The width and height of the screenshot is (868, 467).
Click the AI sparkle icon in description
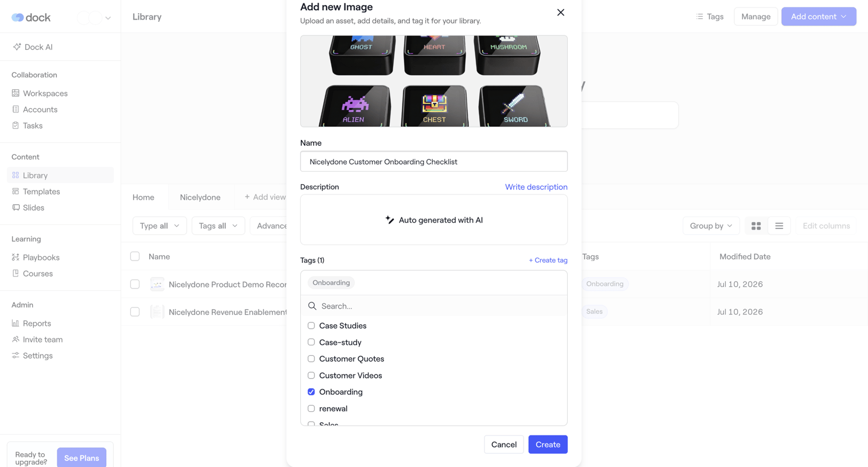[390, 220]
